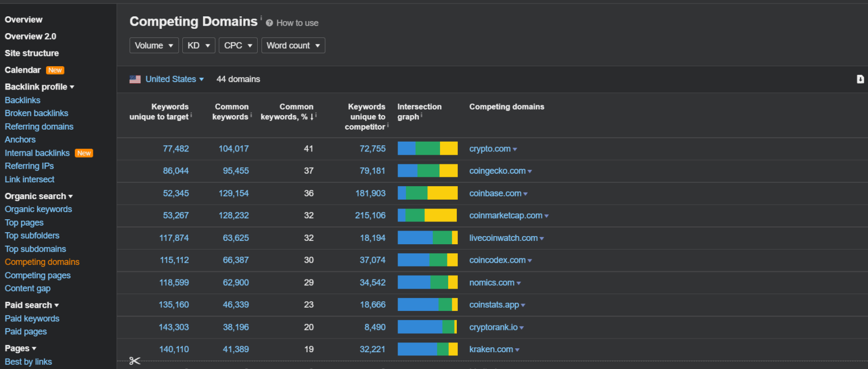This screenshot has height=369, width=868.
Task: Open the Content gap report
Action: click(x=28, y=289)
